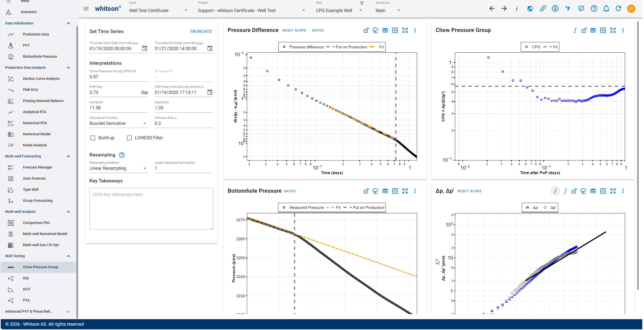The height and width of the screenshot is (330, 644).
Task: Click RESET SLOPE on Pressure Difference chart
Action: click(294, 30)
